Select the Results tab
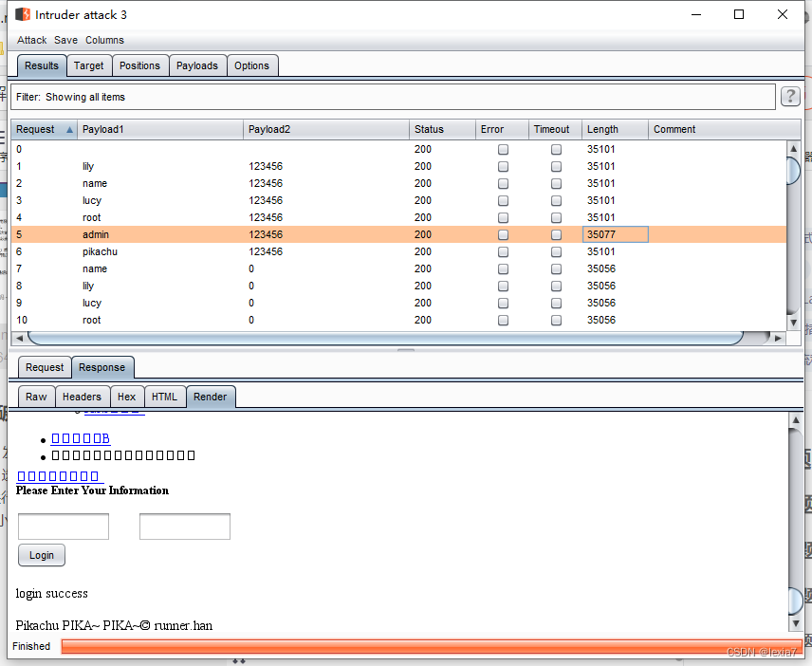This screenshot has height=666, width=812. [42, 65]
